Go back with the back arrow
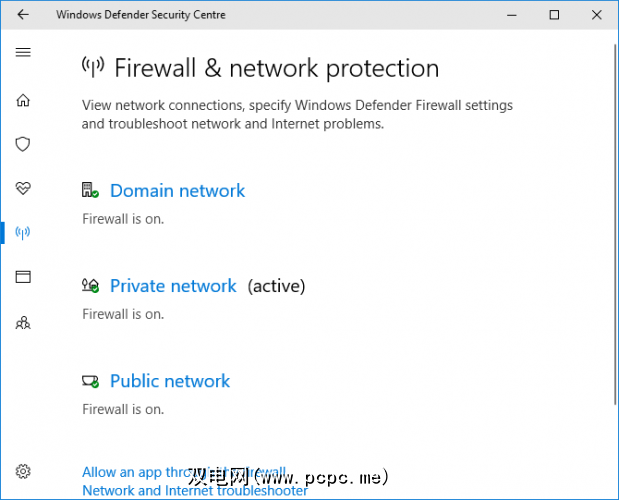The image size is (619, 500). [x=23, y=15]
